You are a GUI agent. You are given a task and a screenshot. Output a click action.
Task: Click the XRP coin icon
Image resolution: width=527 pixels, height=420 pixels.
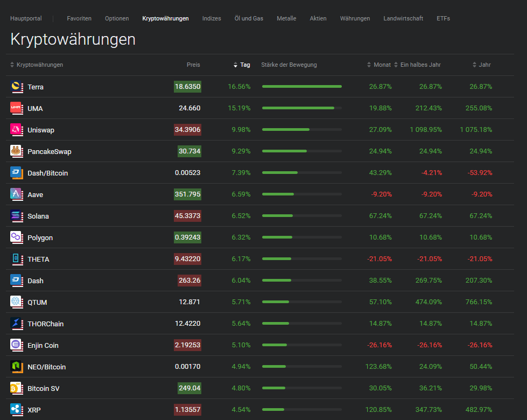[x=16, y=410]
